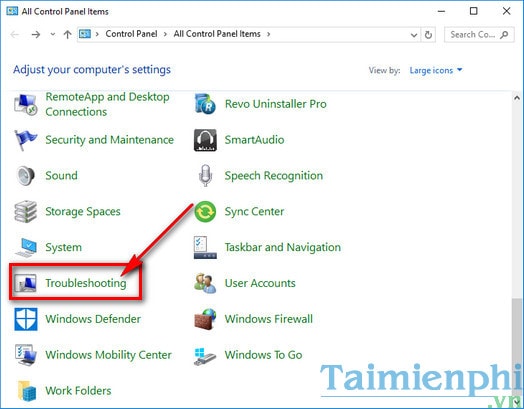The image size is (524, 409).
Task: Open the Sound link
Action: point(61,176)
